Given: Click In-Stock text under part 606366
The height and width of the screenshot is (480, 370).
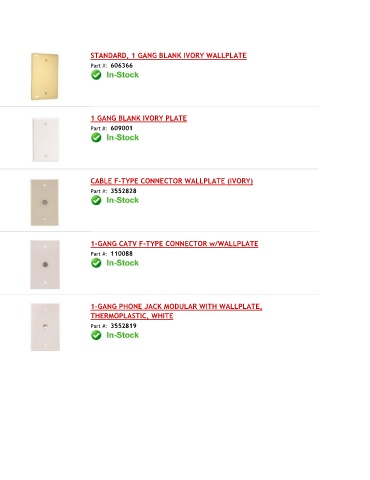Looking at the screenshot, I should 122,75.
